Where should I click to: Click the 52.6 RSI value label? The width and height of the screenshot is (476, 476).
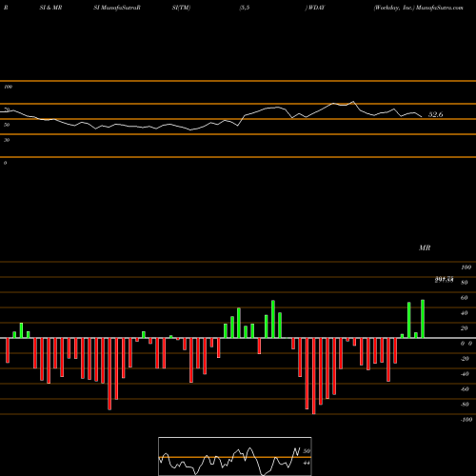[x=435, y=114]
